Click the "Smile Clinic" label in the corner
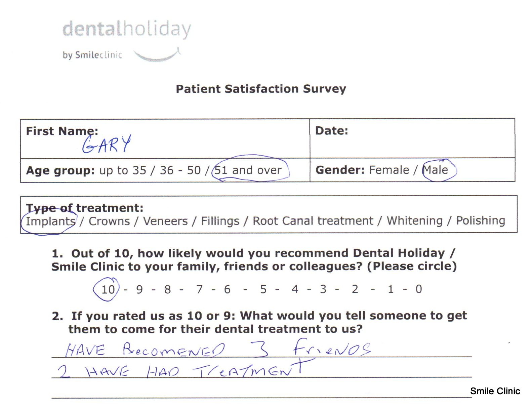Image resolution: width=532 pixels, height=407 pixels. tap(495, 391)
